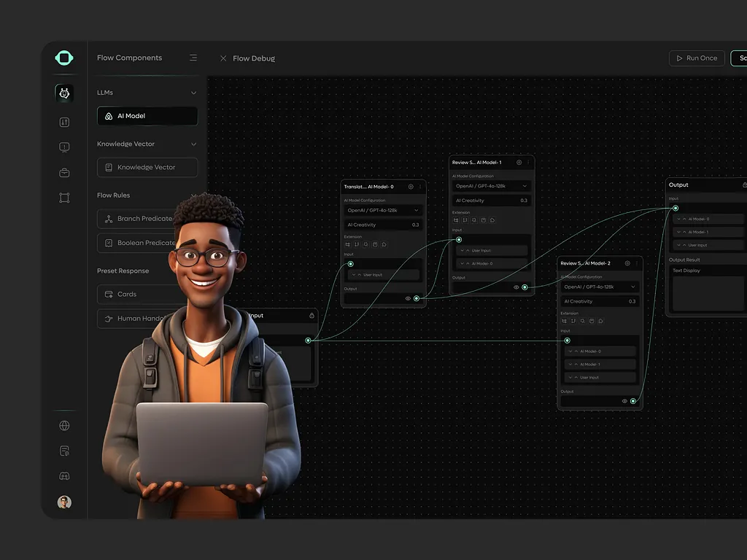This screenshot has width=747, height=560.
Task: Click the Run Once button
Action: (x=697, y=58)
